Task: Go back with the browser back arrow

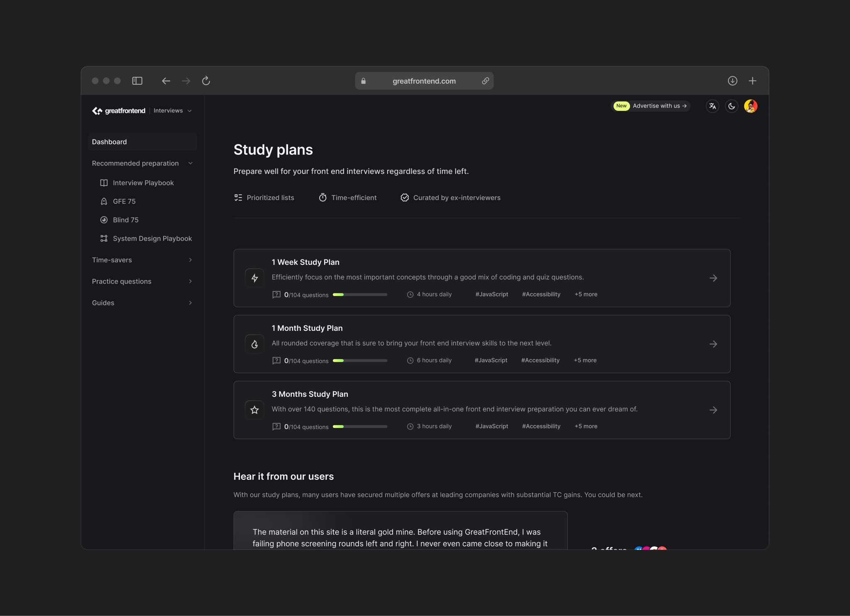Action: point(166,81)
